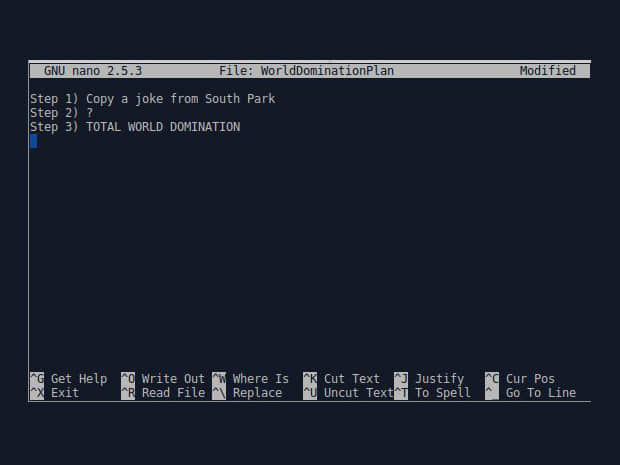Screen dimensions: 620x465
Task: Choose the ^K Cut Text shortcut
Action: [x=342, y=379]
